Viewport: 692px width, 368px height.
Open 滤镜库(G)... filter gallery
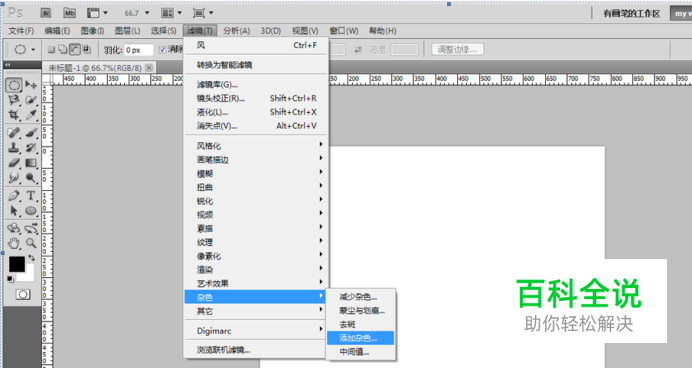pyautogui.click(x=256, y=84)
